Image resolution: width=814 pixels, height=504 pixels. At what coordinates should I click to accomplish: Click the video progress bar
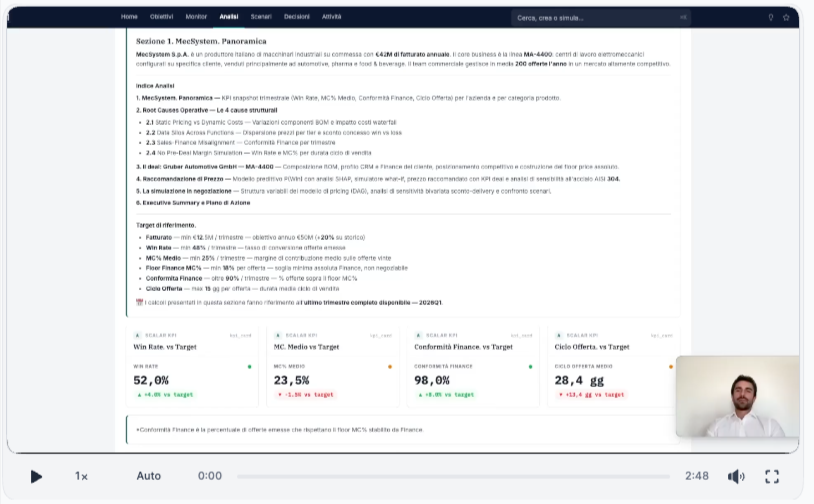[x=453, y=476]
